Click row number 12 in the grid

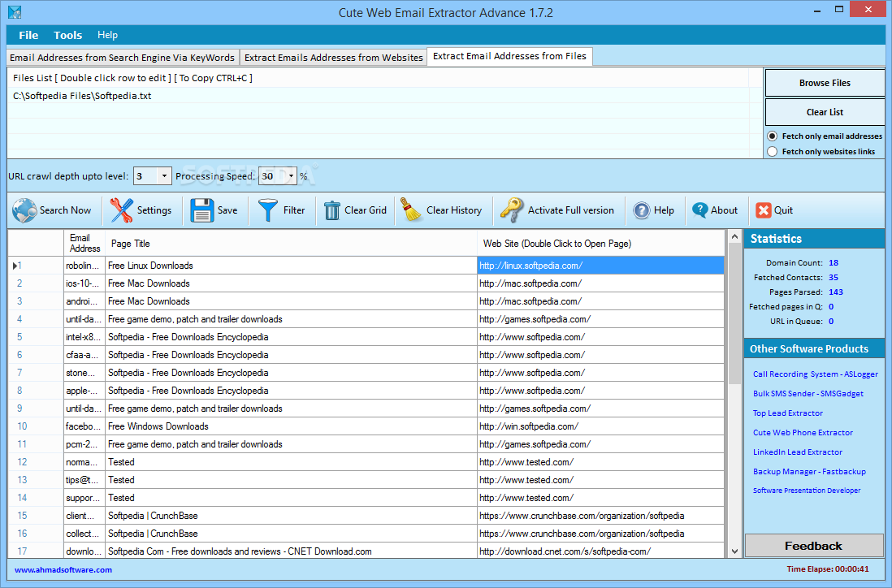tap(22, 462)
